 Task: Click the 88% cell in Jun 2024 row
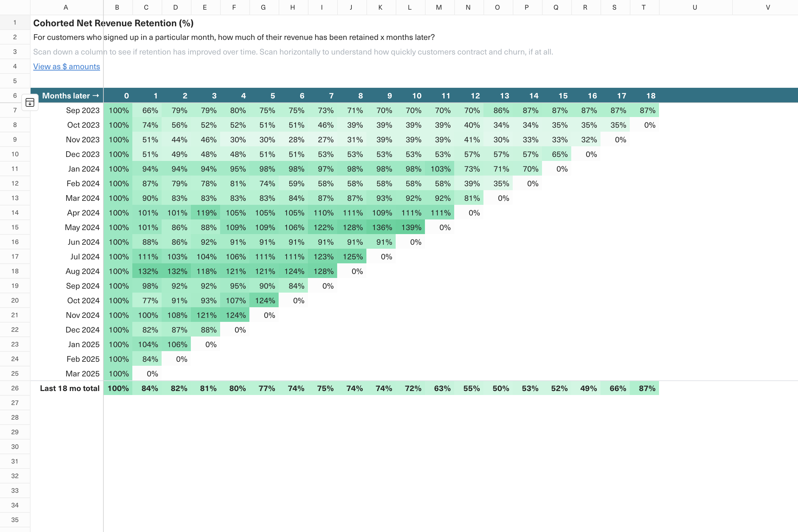coord(147,242)
